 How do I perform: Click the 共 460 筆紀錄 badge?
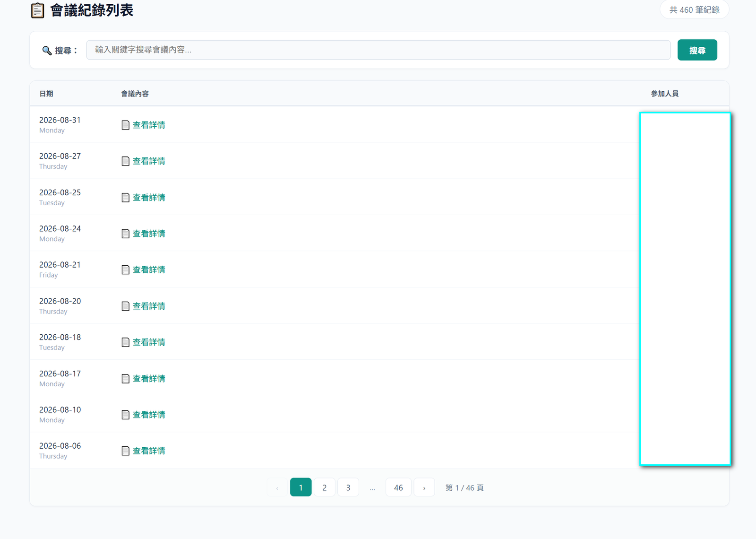click(x=695, y=9)
